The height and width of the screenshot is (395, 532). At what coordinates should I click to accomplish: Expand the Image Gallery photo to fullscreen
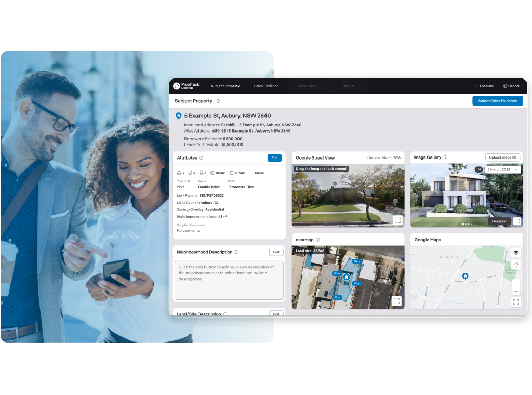pos(517,221)
